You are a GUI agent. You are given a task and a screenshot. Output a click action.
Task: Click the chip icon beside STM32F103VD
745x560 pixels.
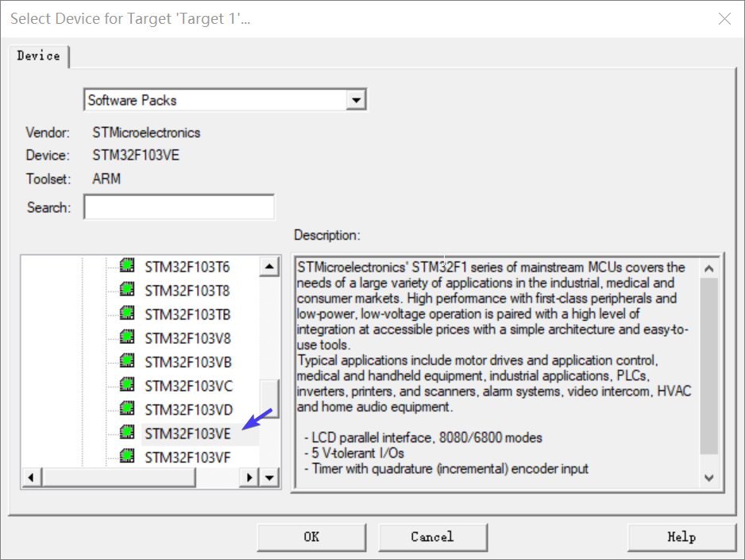point(127,408)
